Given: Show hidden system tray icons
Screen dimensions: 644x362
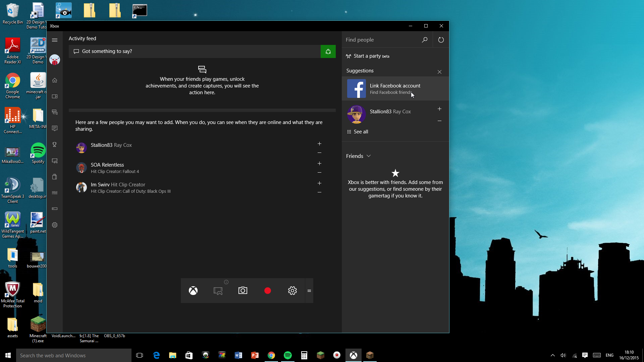Looking at the screenshot, I should click(553, 355).
